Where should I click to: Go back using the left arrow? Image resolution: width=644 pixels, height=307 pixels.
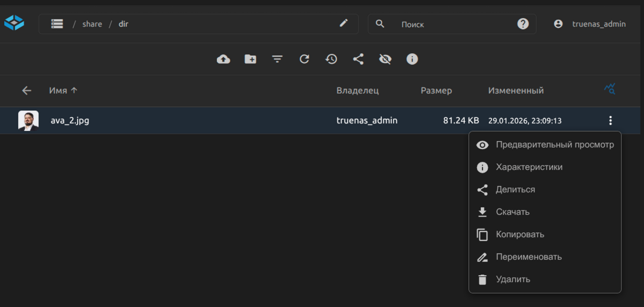tap(27, 90)
